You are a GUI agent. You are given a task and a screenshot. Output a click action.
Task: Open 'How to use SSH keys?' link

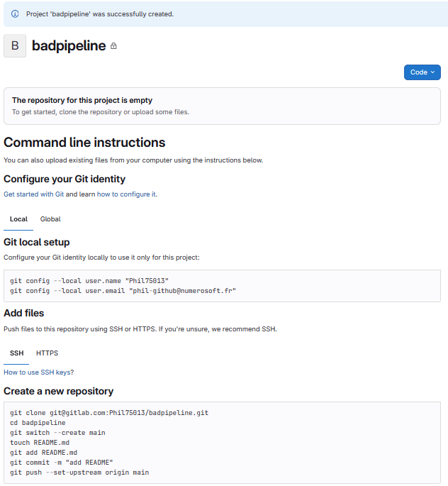coord(39,372)
